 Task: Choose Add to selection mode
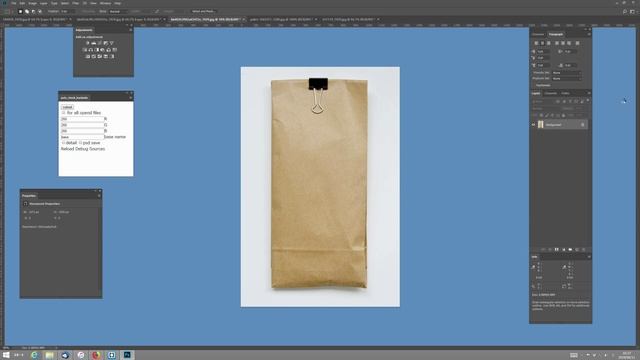[x=27, y=11]
